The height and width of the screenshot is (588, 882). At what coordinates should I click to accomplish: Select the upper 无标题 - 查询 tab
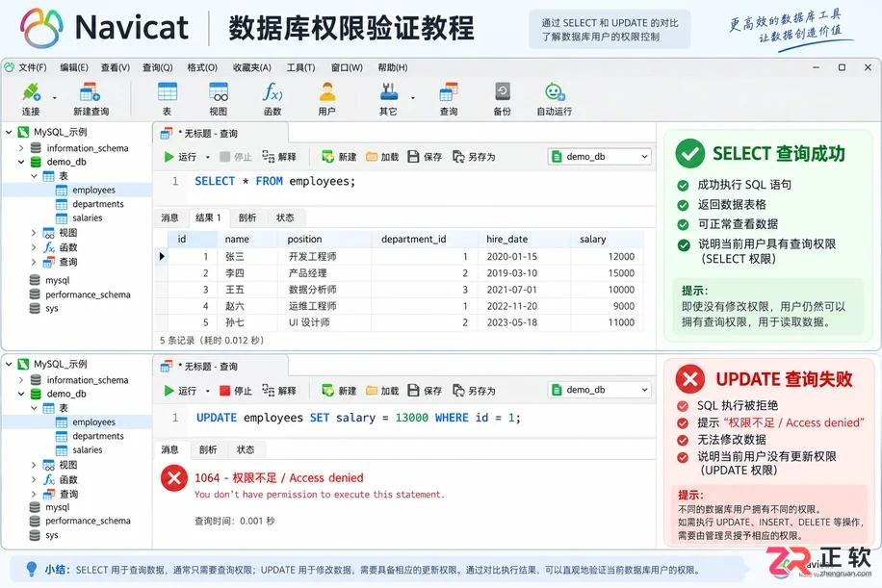(x=220, y=134)
